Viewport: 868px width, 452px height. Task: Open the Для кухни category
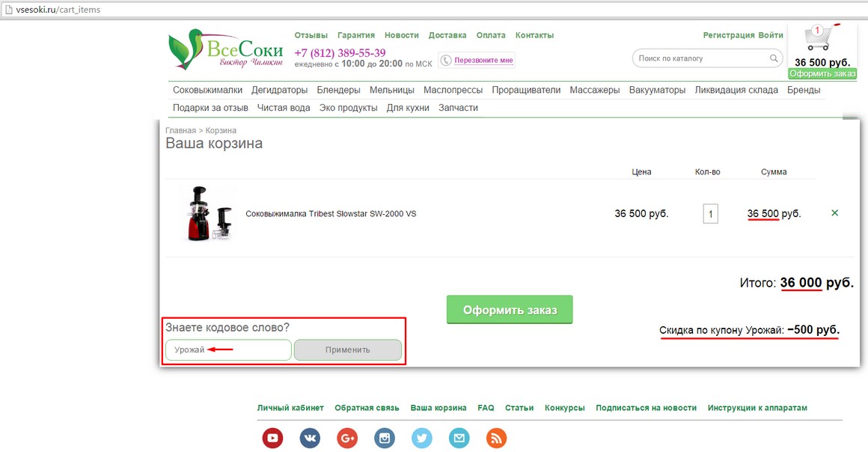point(408,108)
